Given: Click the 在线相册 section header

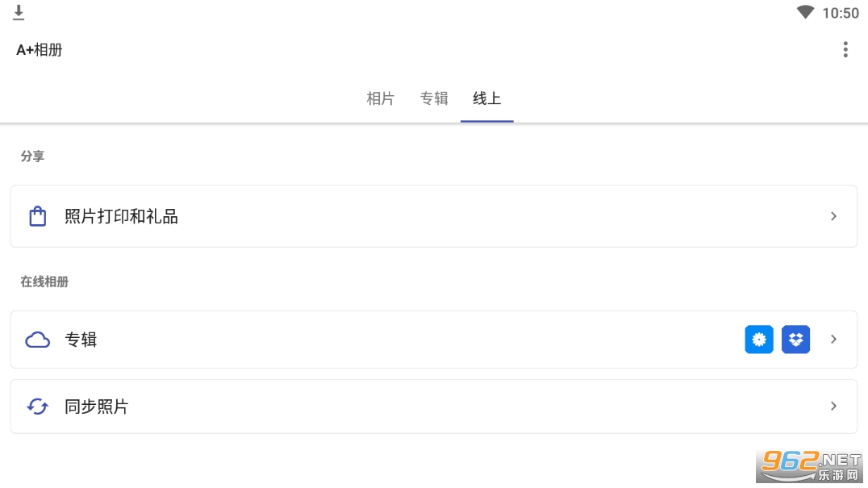Looking at the screenshot, I should pos(44,282).
